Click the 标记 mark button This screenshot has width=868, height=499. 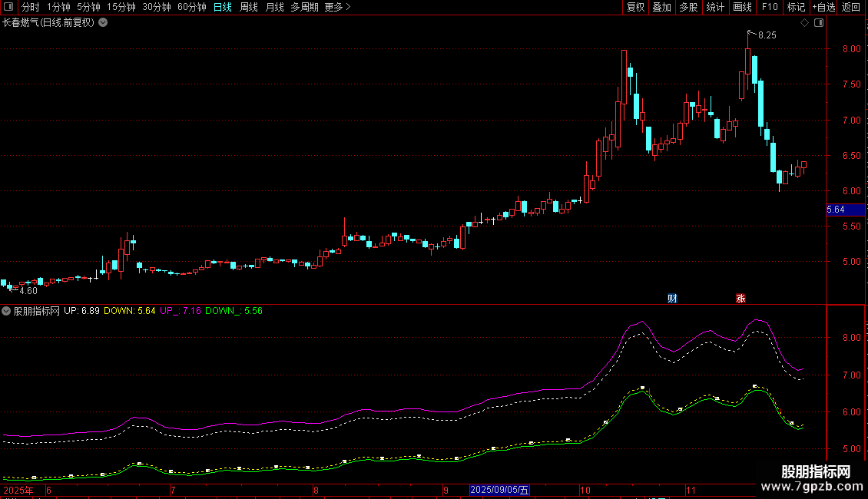pos(796,7)
